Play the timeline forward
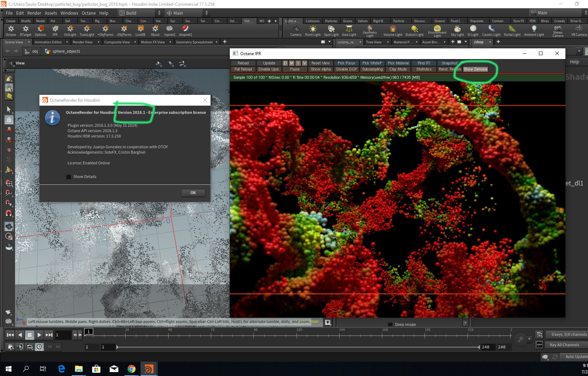The width and height of the screenshot is (588, 376). click(39, 335)
